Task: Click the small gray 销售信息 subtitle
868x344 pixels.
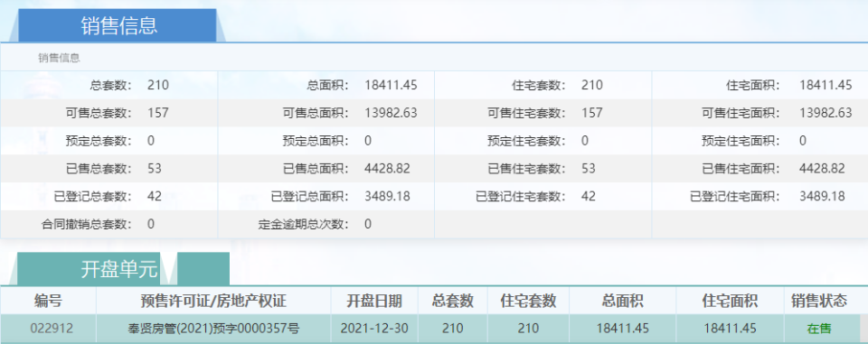Action: point(59,58)
